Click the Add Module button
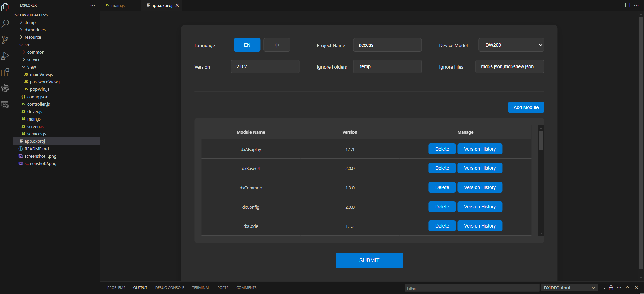Screen dimensions: 644x294 (x=526, y=107)
